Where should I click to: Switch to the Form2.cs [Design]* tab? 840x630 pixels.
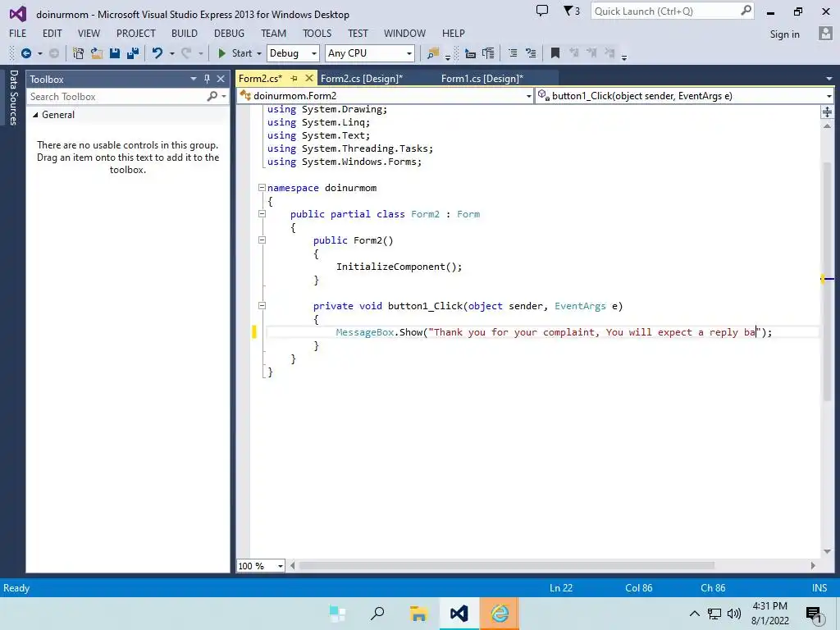pyautogui.click(x=362, y=78)
